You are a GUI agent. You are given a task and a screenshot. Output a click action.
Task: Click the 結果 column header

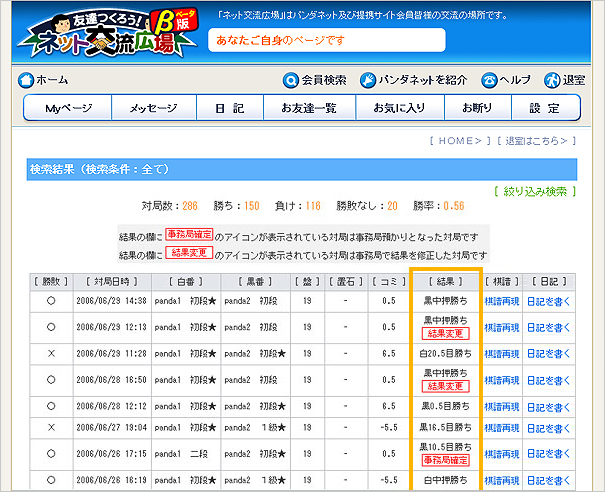point(445,281)
